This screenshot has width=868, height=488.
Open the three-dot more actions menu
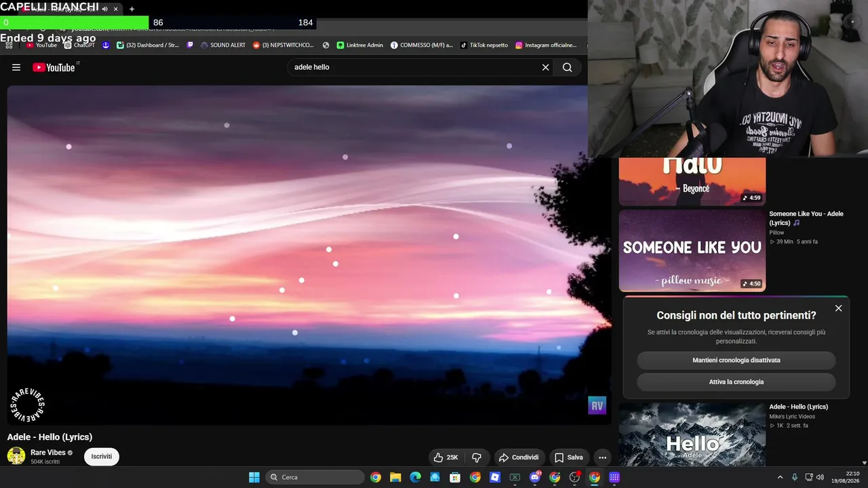(x=602, y=457)
